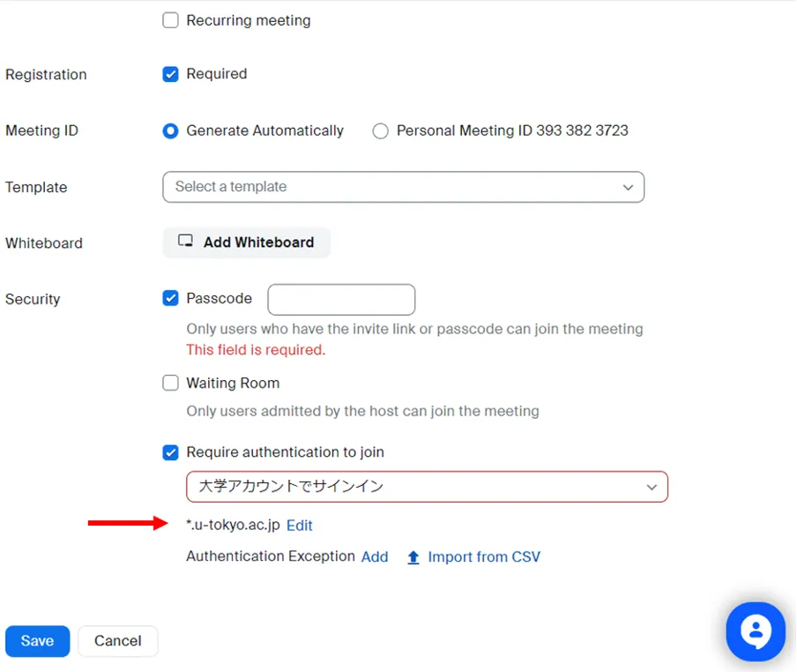
Task: Open the Select a template dropdown
Action: (402, 187)
